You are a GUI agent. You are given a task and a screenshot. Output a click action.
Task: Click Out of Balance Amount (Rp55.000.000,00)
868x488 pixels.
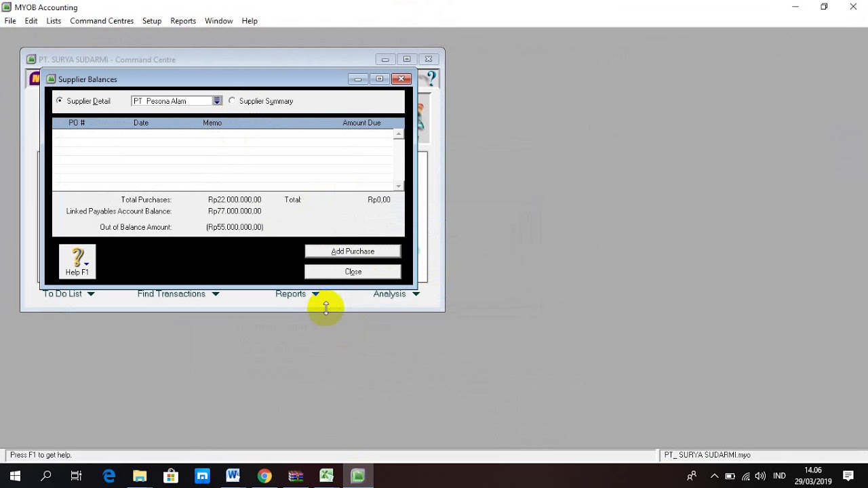[x=235, y=227]
